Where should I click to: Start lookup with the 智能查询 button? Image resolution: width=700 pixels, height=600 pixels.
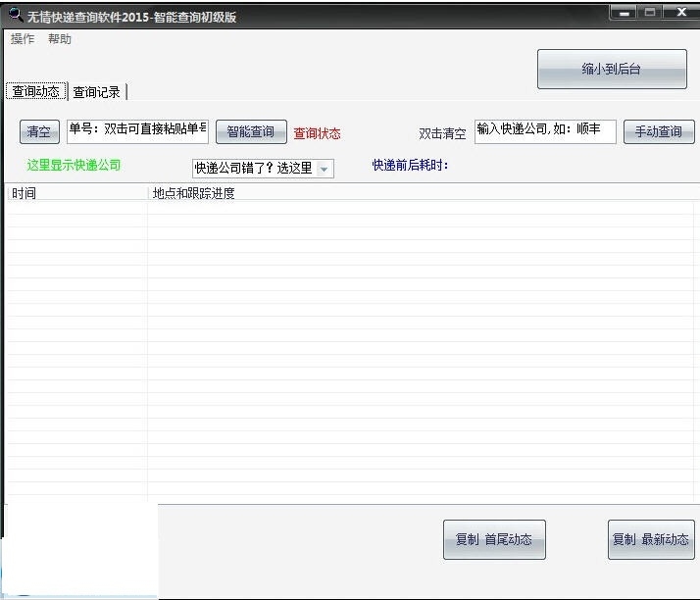tap(251, 132)
